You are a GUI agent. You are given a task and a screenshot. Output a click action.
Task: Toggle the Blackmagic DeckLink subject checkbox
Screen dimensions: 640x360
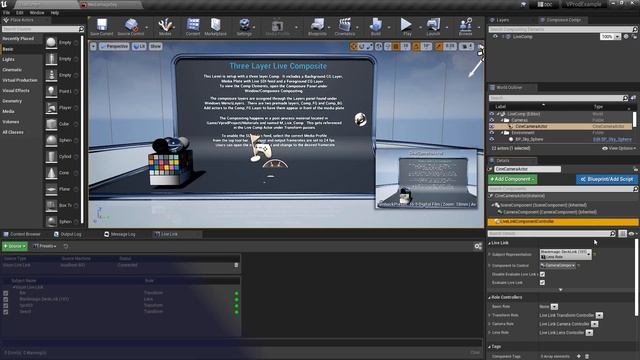point(6,300)
